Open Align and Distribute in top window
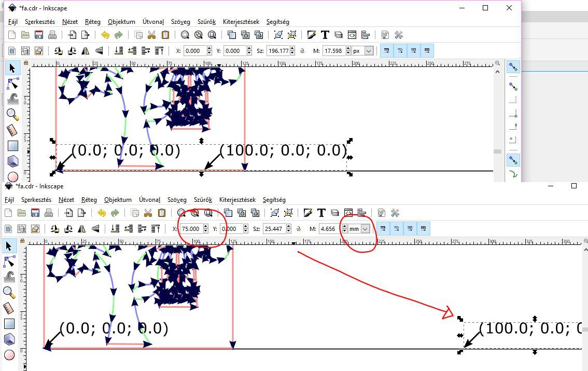The image size is (588, 371). 366,35
